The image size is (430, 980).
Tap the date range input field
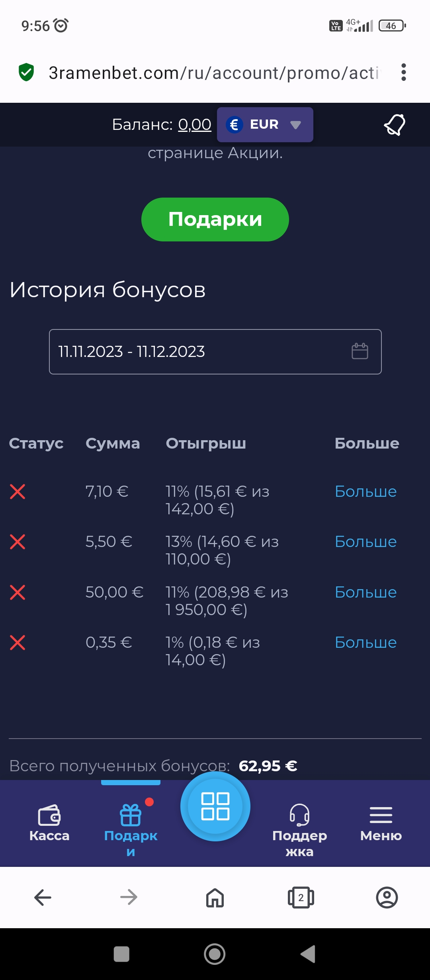199,352
